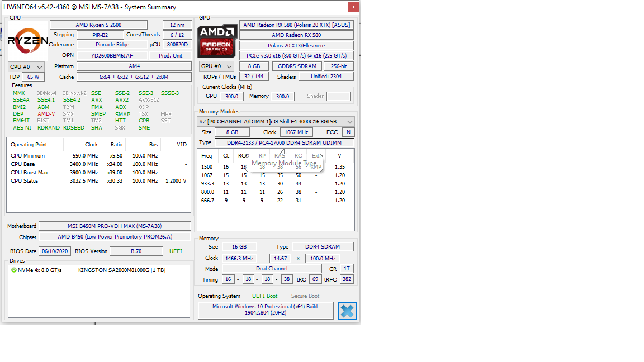644x362 pixels.
Task: Click the Dual-Channel mode field
Action: pos(272,268)
